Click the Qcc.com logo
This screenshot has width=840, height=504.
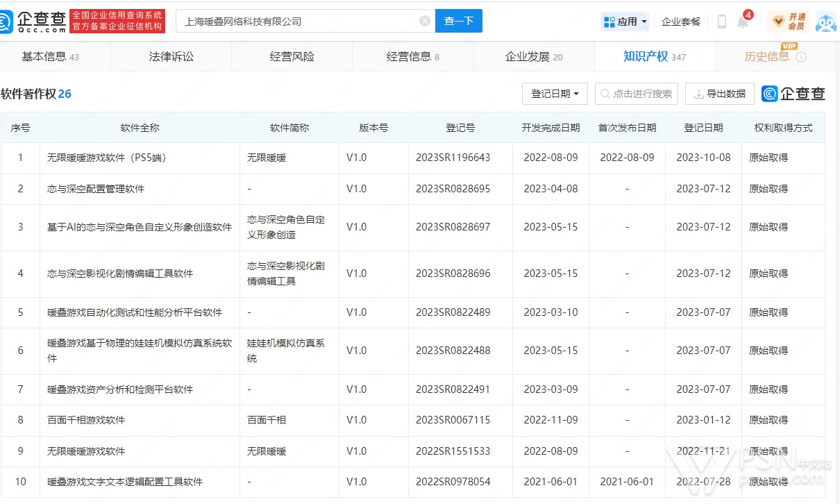click(33, 21)
